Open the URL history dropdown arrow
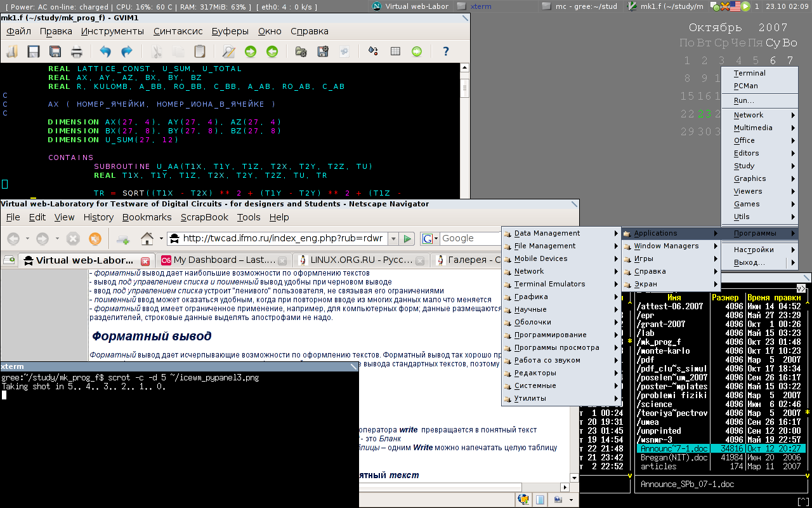812x508 pixels. 393,239
